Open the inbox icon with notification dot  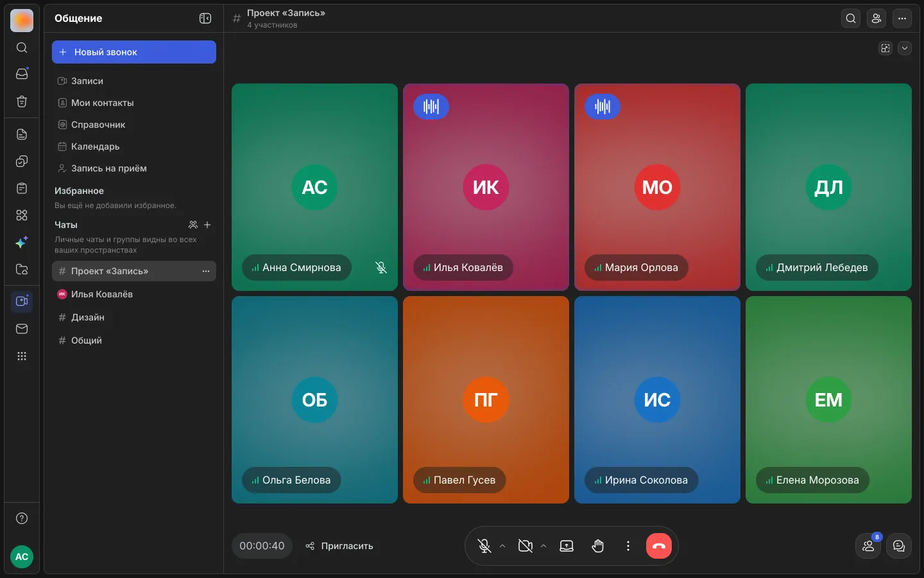click(22, 74)
